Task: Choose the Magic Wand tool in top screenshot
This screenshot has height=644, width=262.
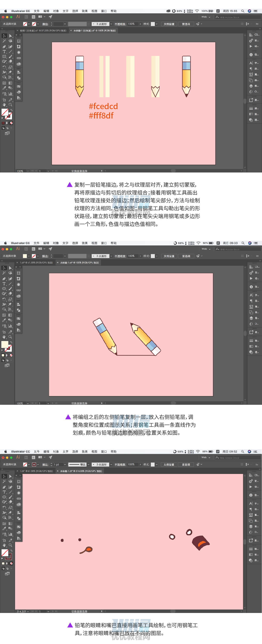Action: [4, 41]
